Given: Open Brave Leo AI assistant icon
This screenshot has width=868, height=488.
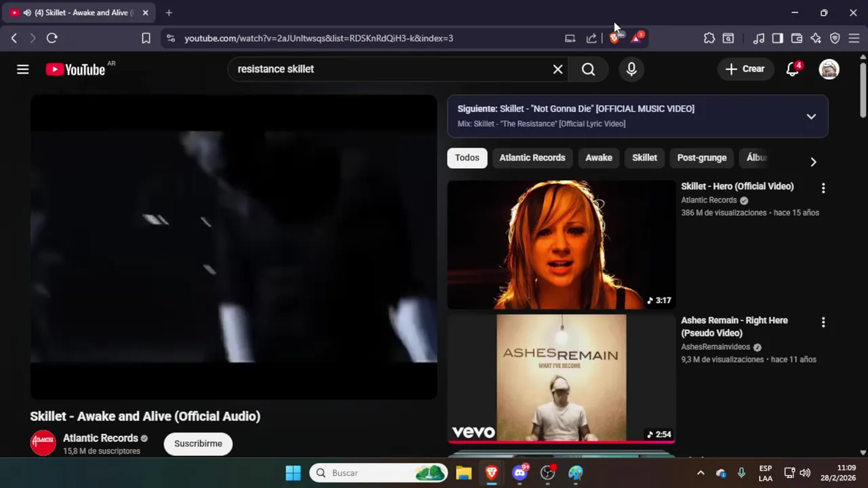Looking at the screenshot, I should [816, 39].
